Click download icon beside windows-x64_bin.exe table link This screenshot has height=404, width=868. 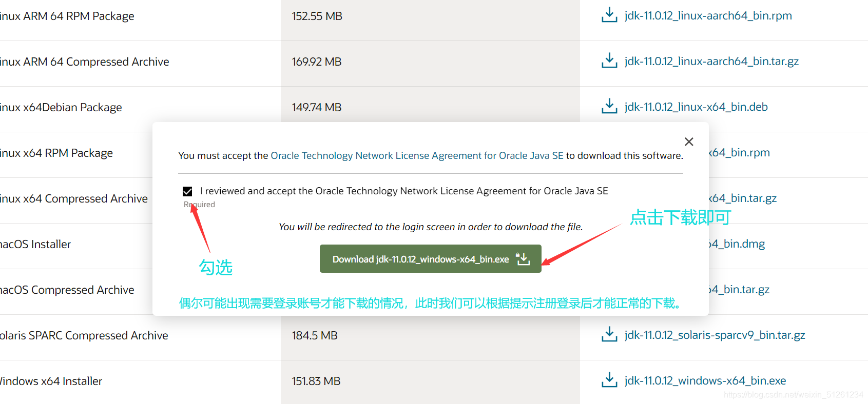609,380
